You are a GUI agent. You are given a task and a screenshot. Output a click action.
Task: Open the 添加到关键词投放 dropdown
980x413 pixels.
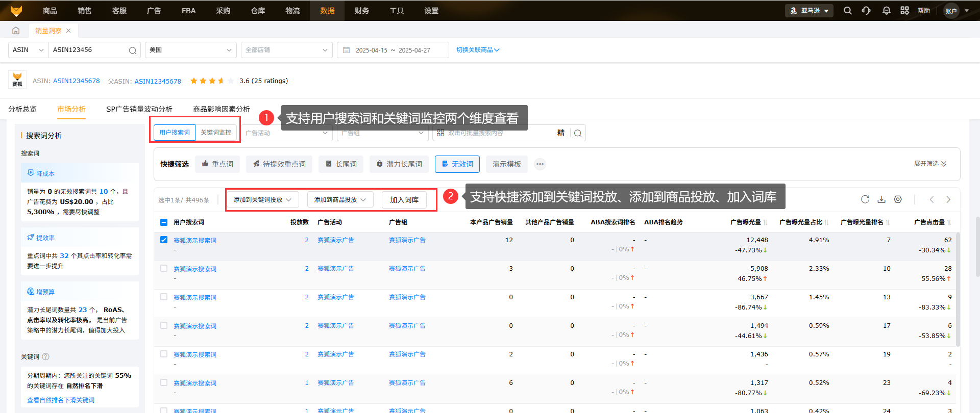(262, 200)
